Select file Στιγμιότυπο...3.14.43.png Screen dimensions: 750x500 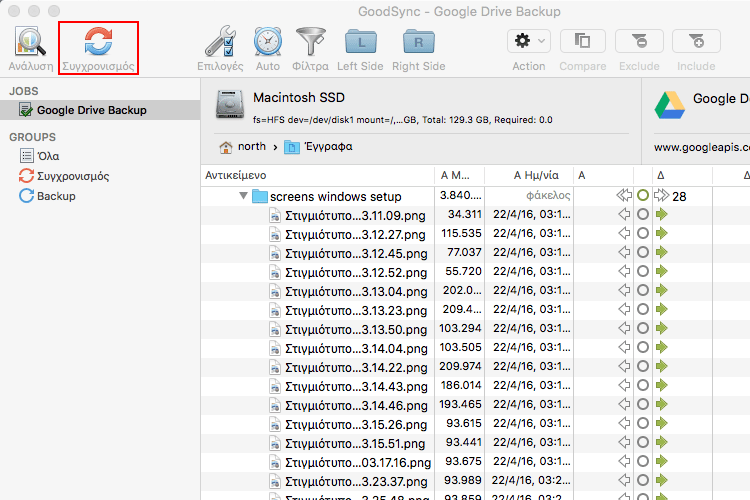[x=356, y=387]
